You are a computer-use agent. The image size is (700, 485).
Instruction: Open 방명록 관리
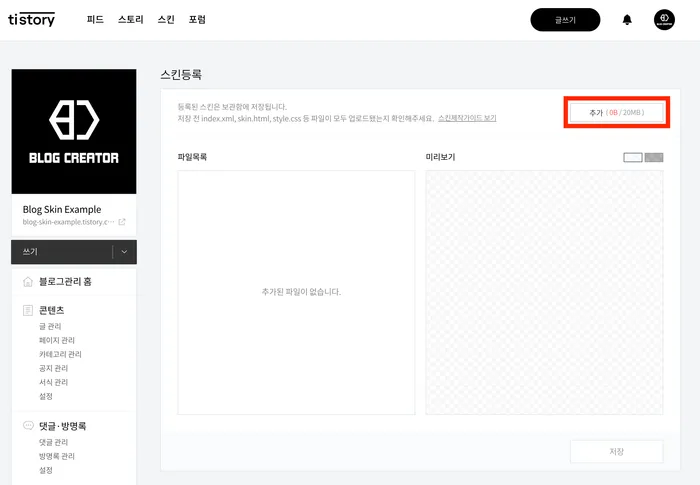click(x=57, y=456)
